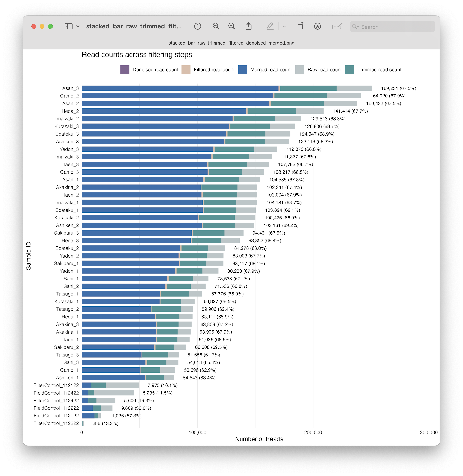Click the Asan_3 sample label
Image resolution: width=463 pixels, height=476 pixels.
tap(70, 88)
